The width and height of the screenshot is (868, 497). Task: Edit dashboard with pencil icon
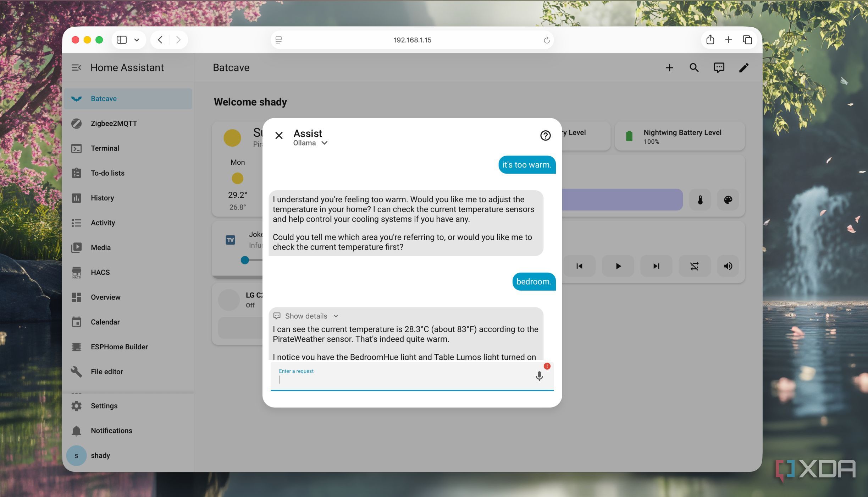click(744, 68)
